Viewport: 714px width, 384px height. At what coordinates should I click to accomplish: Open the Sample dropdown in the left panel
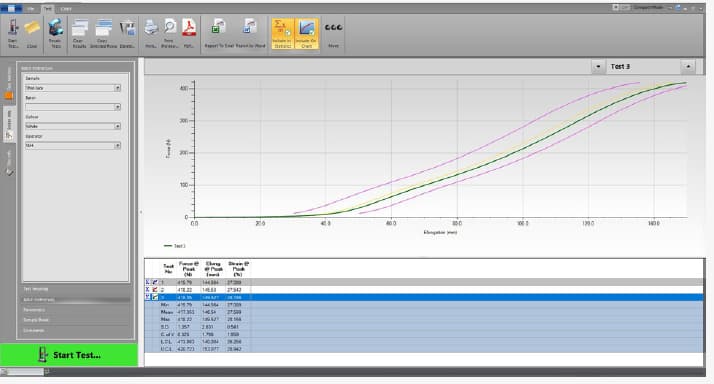tap(73, 87)
